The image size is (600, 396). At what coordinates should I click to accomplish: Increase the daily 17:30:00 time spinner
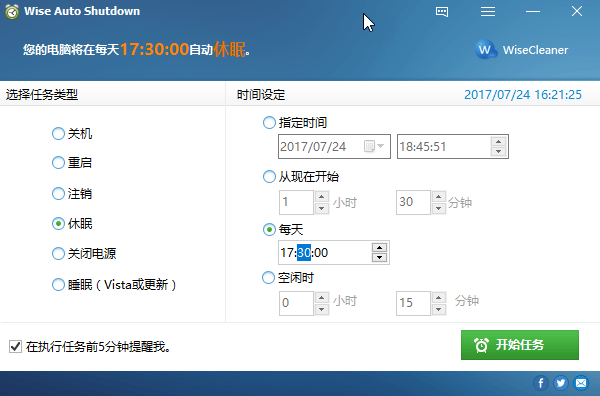point(379,248)
